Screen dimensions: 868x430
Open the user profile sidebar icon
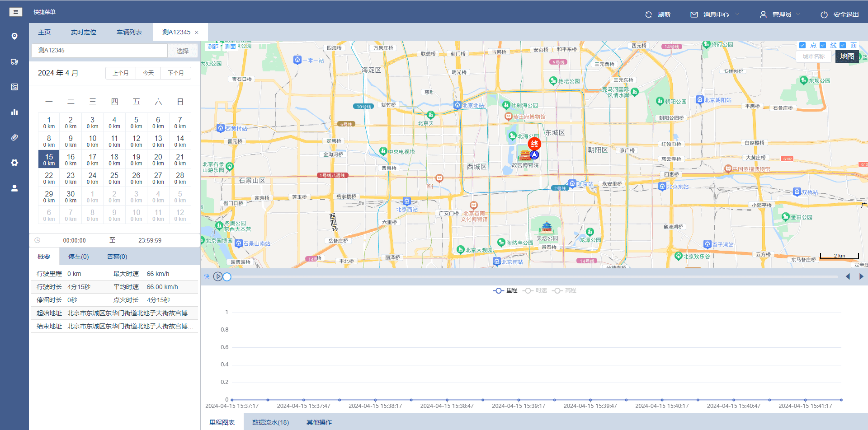[x=14, y=188]
